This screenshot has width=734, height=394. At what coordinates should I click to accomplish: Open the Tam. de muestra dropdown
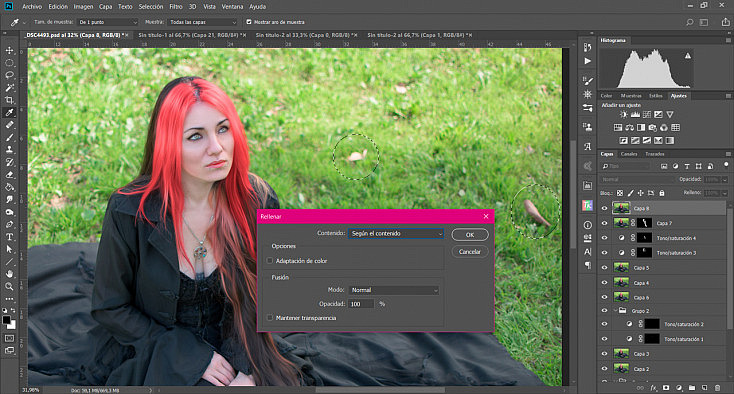click(108, 22)
